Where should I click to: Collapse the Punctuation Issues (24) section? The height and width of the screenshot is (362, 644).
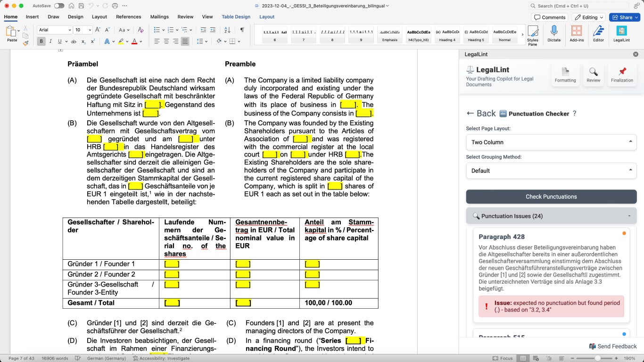551,216
